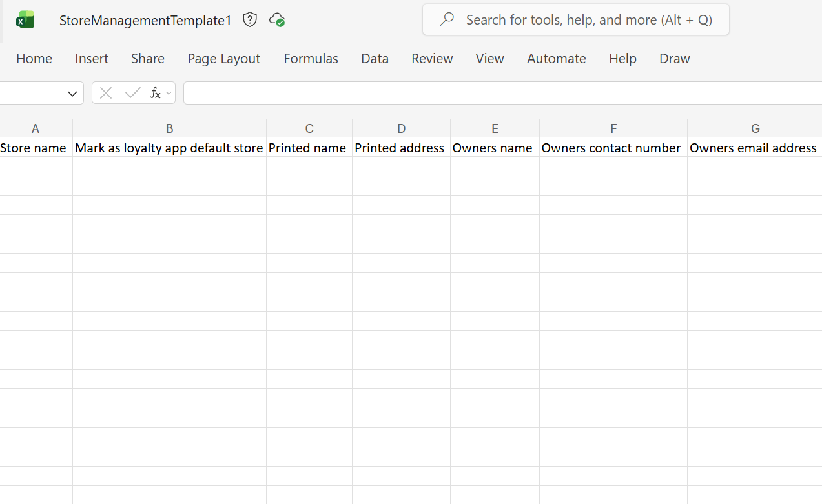The width and height of the screenshot is (822, 504).
Task: Click the enter checkmark in formula bar
Action: pyautogui.click(x=132, y=93)
